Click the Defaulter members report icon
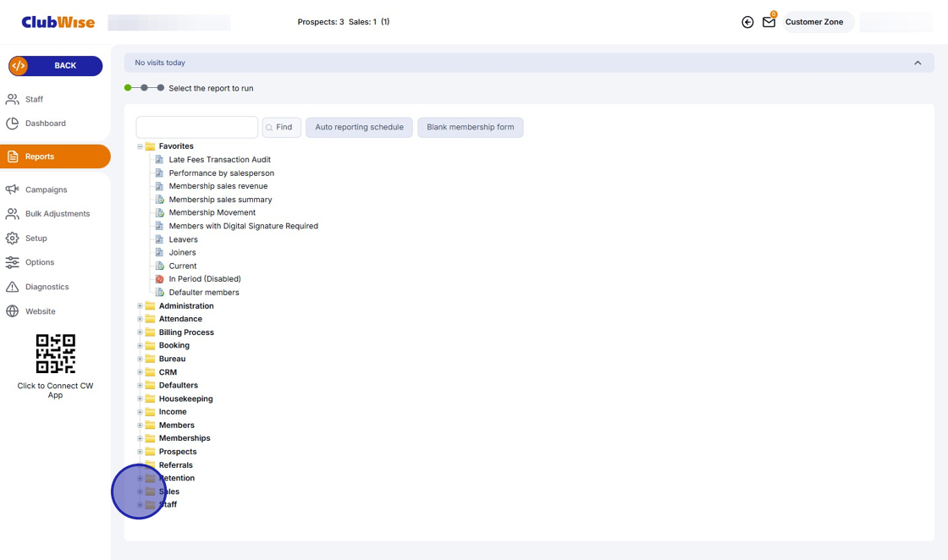This screenshot has width=948, height=560. click(x=160, y=293)
